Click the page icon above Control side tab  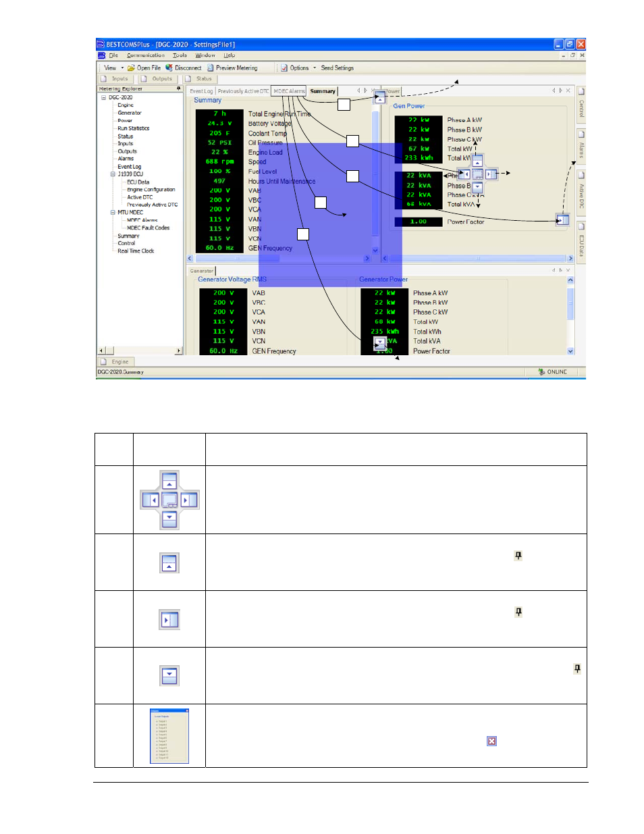pyautogui.click(x=581, y=91)
